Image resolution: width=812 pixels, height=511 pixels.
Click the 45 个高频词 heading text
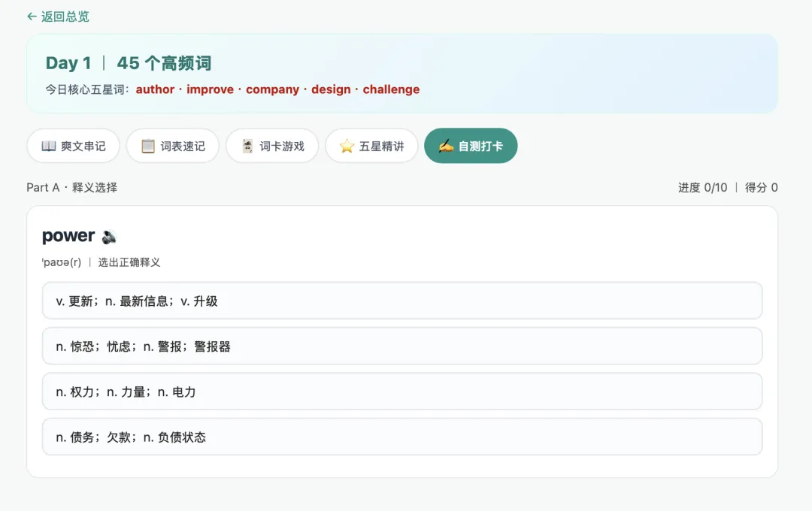pos(164,63)
